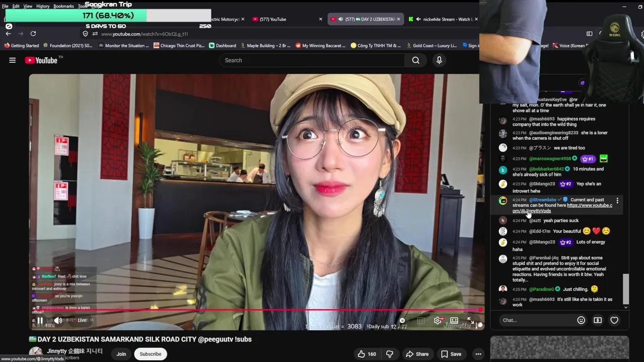
Task: Enter full screen video mode
Action: pyautogui.click(x=470, y=320)
